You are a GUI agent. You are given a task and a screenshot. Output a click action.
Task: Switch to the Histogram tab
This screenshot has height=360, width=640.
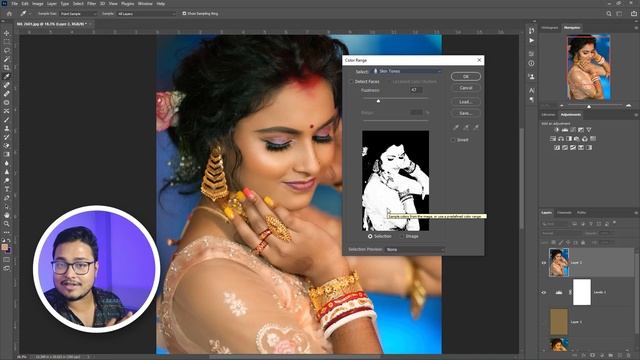[549, 28]
